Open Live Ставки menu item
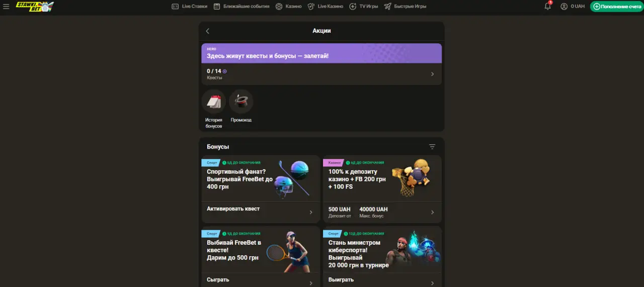644x287 pixels. pos(189,7)
